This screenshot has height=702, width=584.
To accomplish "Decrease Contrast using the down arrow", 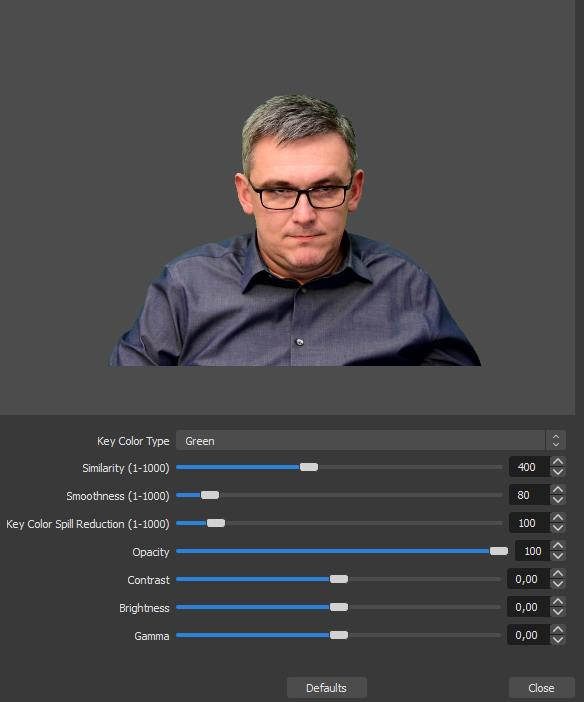I will 558,584.
